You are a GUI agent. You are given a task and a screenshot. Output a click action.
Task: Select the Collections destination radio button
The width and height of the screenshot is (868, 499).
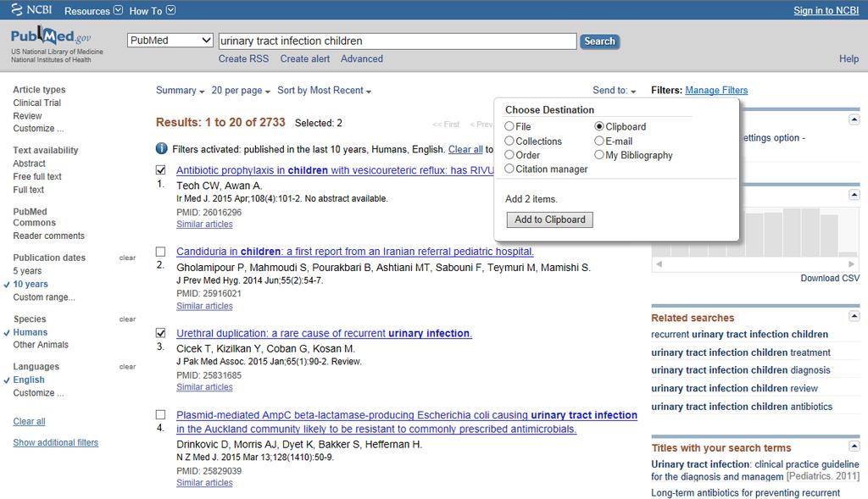pos(509,141)
